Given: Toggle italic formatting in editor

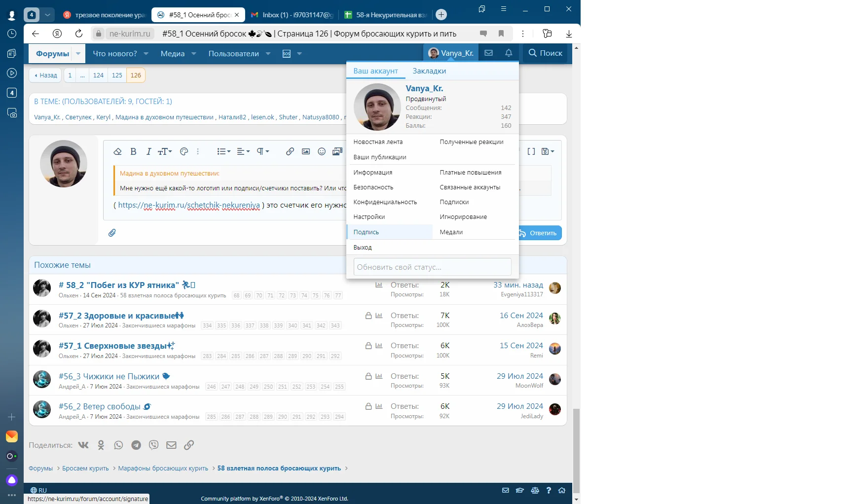Looking at the screenshot, I should pyautogui.click(x=148, y=151).
